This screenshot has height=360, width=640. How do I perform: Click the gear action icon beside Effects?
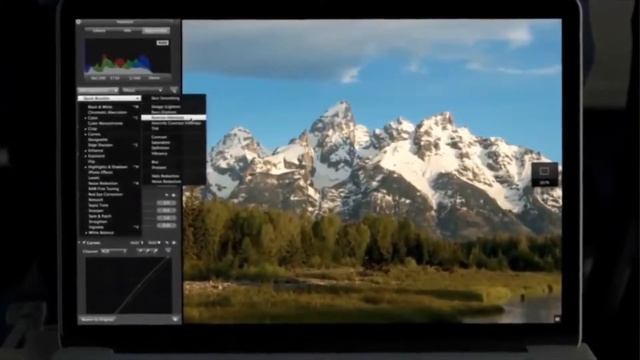173,90
